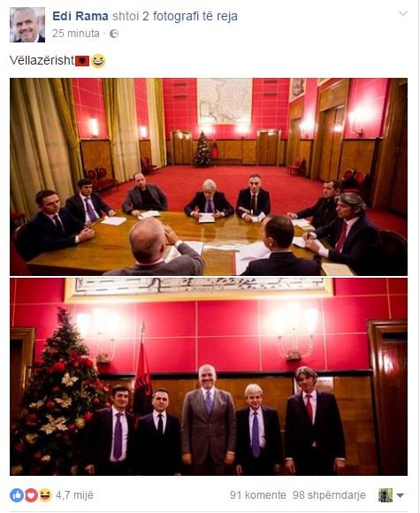Click the 25 minuta timestamp
420x513 pixels.
[75, 34]
